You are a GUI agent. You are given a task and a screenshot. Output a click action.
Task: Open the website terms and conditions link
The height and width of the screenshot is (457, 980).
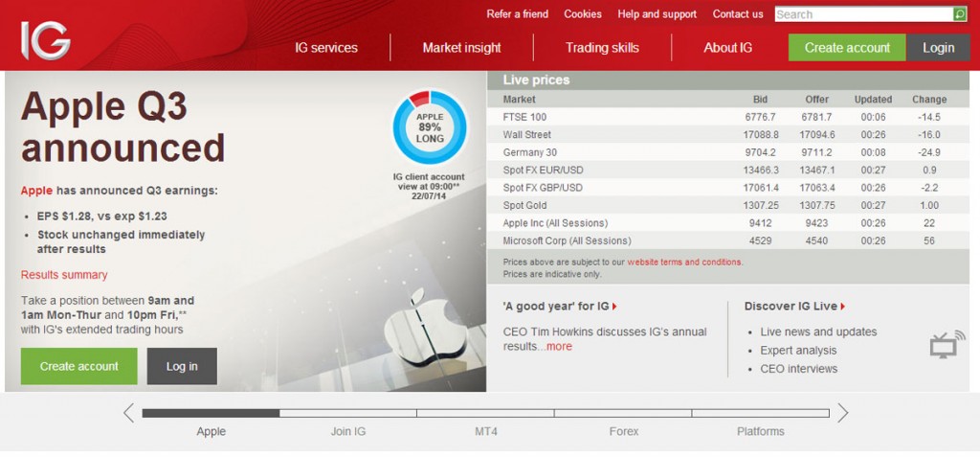[683, 262]
